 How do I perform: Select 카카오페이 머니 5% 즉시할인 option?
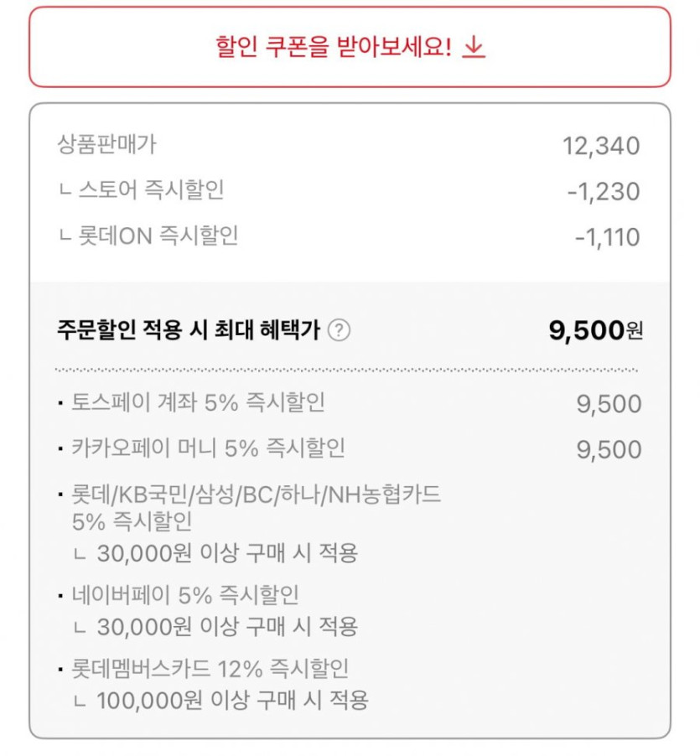[208, 448]
